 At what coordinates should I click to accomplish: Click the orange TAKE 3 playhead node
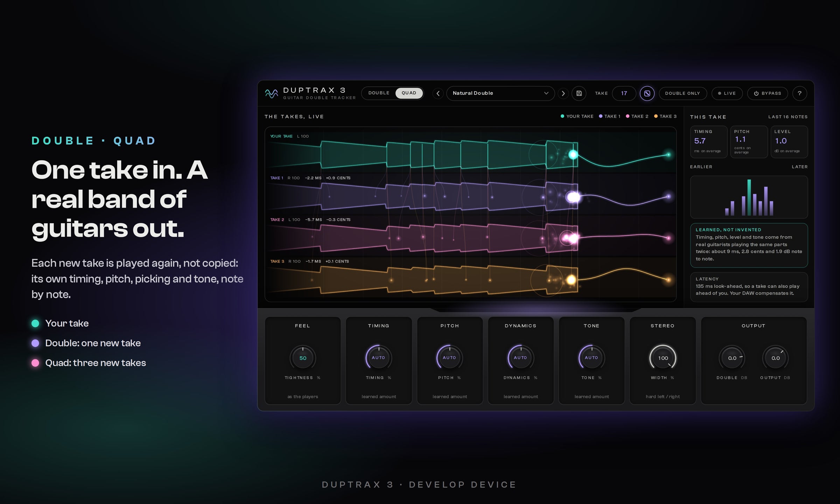[x=571, y=280]
